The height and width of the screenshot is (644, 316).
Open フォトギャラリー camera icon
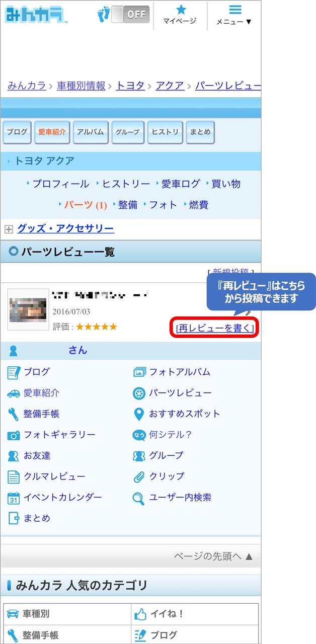point(14,435)
